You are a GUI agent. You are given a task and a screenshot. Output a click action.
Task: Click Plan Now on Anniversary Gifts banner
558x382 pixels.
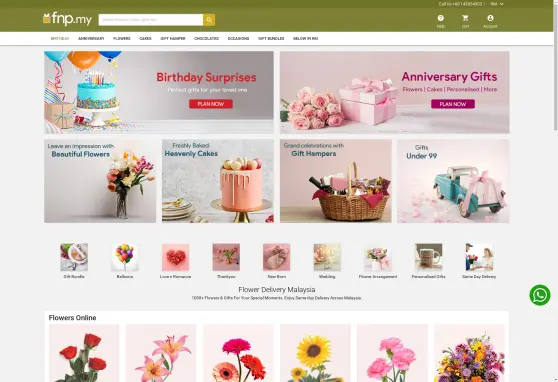tap(453, 104)
